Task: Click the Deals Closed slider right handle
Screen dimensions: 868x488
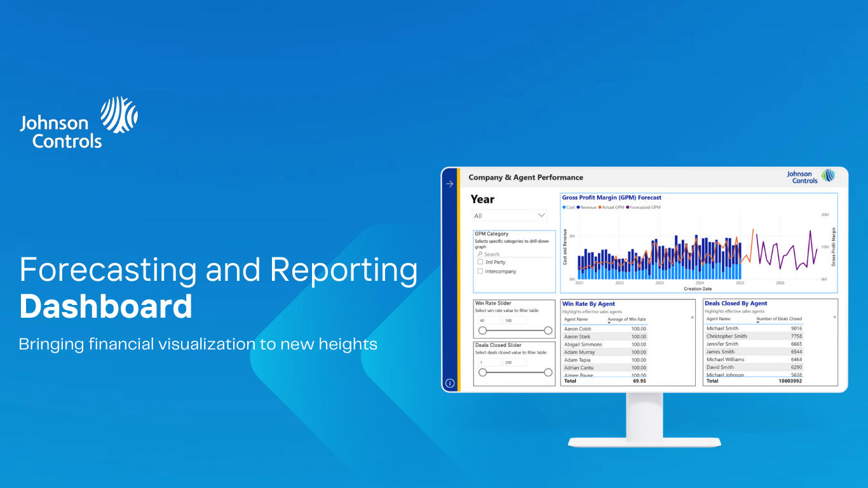Action: [548, 372]
